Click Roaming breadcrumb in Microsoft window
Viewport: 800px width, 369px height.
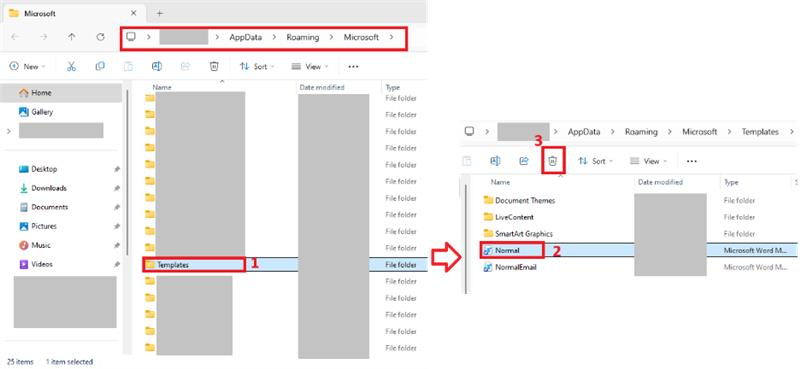click(x=303, y=37)
